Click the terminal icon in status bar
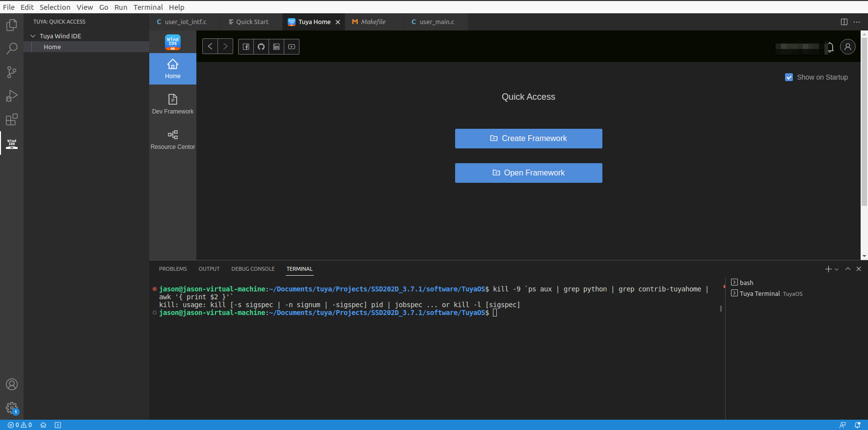The height and width of the screenshot is (430, 868). click(58, 425)
